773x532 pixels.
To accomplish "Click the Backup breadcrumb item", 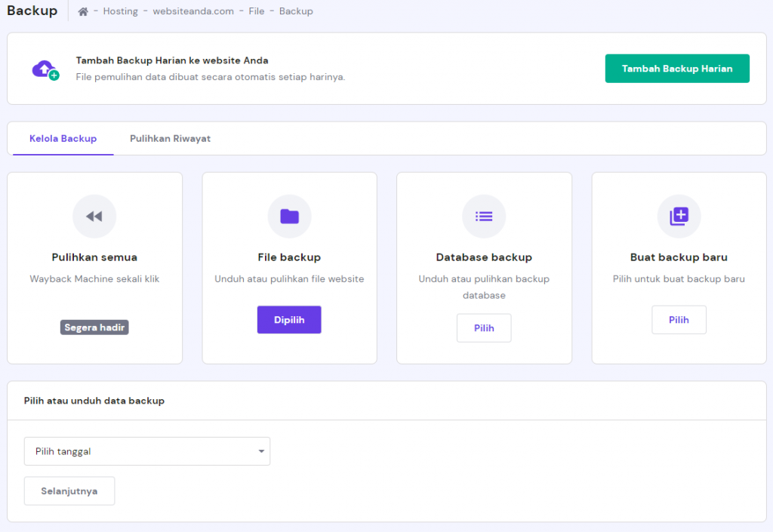I will pos(296,12).
